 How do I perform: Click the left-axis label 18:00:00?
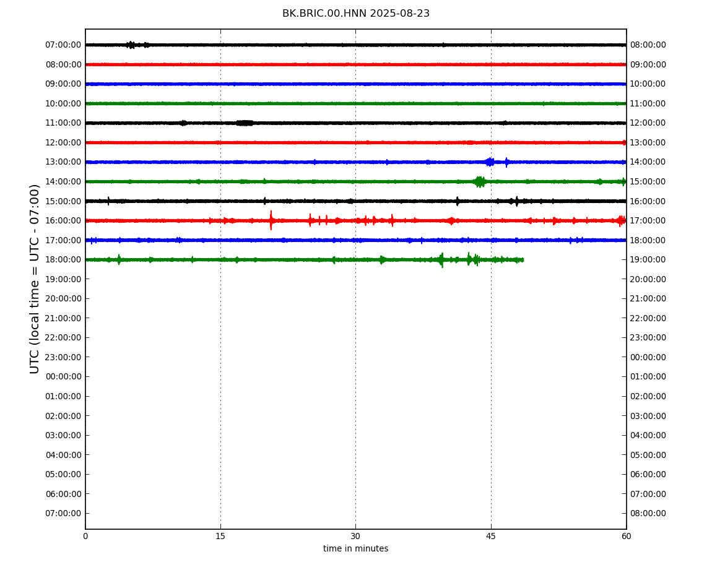click(63, 260)
